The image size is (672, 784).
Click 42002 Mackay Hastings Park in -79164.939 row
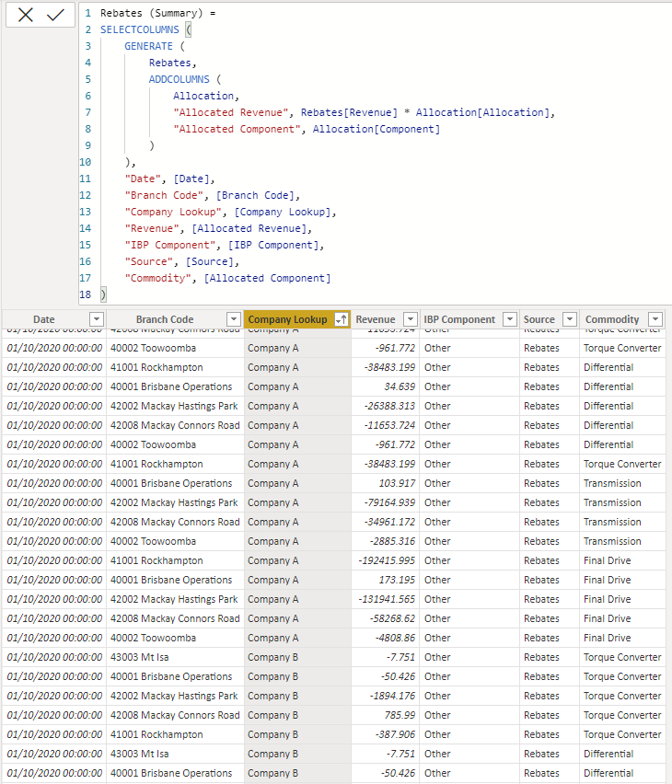pyautogui.click(x=174, y=502)
